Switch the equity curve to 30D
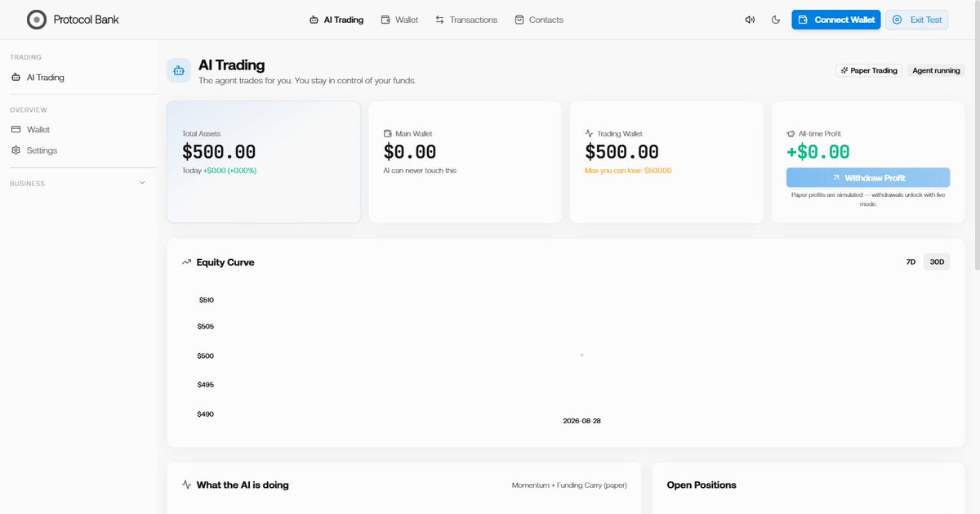Image resolution: width=980 pixels, height=514 pixels. [937, 262]
